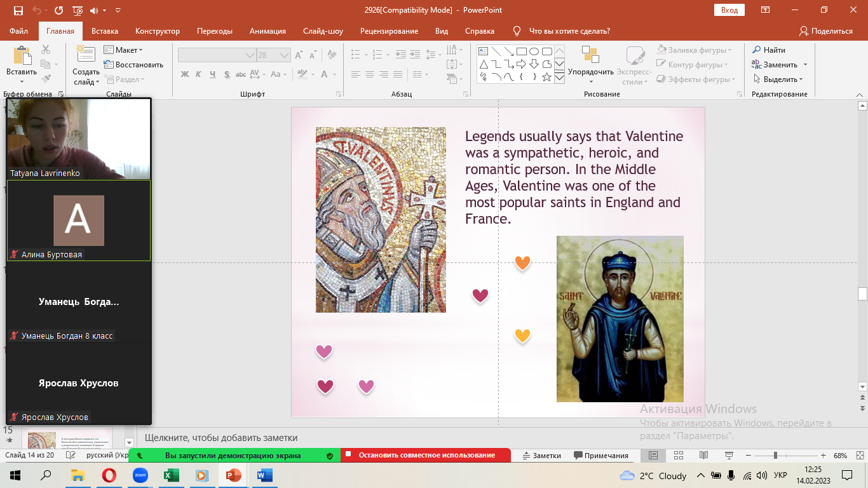Select the oval shape in shapes gallery
The image size is (868, 488).
(534, 51)
